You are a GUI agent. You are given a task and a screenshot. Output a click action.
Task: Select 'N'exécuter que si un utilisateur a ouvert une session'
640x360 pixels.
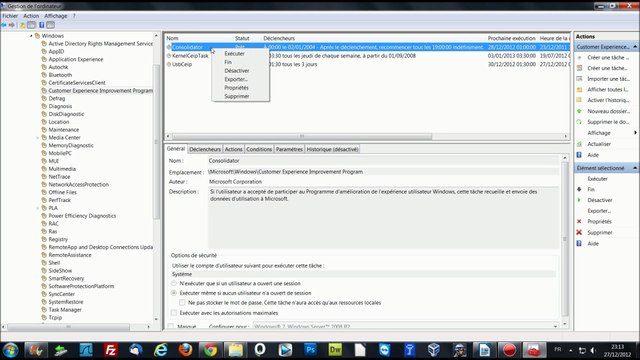pyautogui.click(x=174, y=283)
